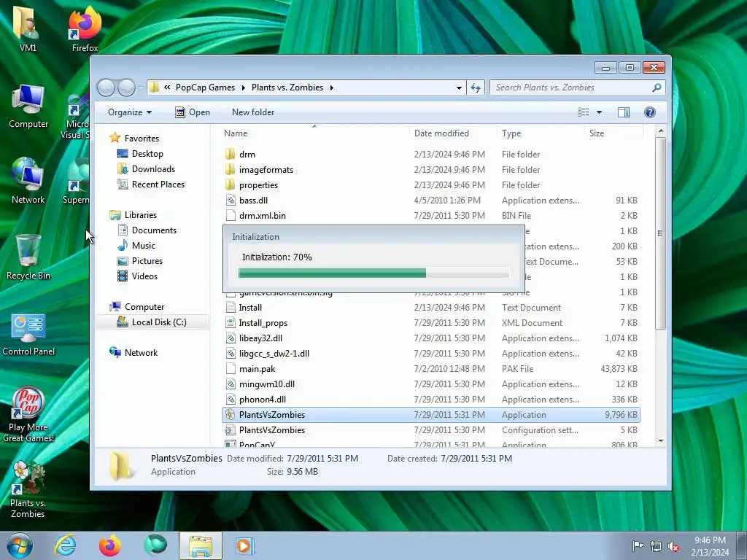Open the address bar history dropdown arrow
Viewport: 747px width, 560px height.
click(459, 87)
